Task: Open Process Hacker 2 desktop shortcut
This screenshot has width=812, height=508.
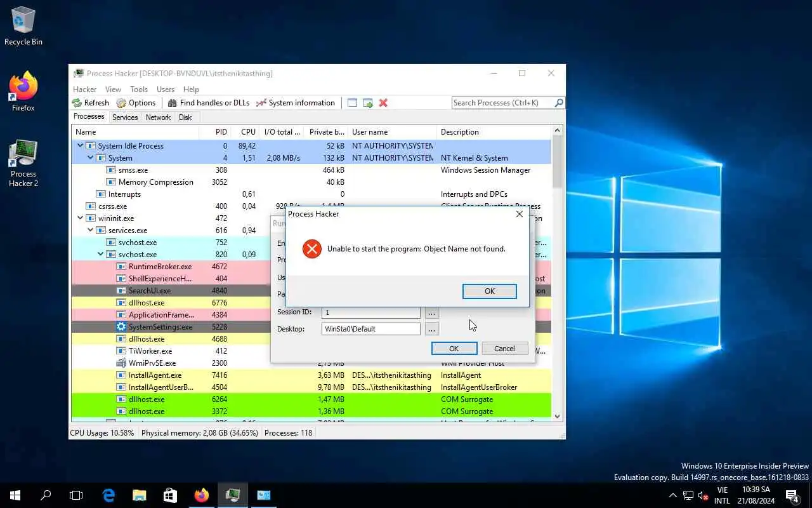Action: [x=23, y=163]
